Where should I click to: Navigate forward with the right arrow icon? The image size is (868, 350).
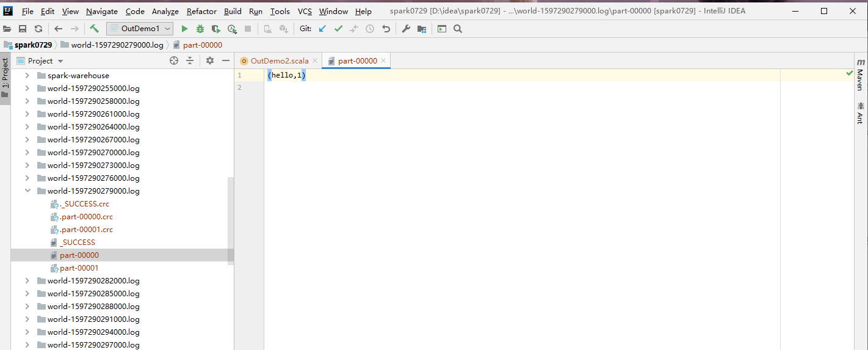pos(74,29)
